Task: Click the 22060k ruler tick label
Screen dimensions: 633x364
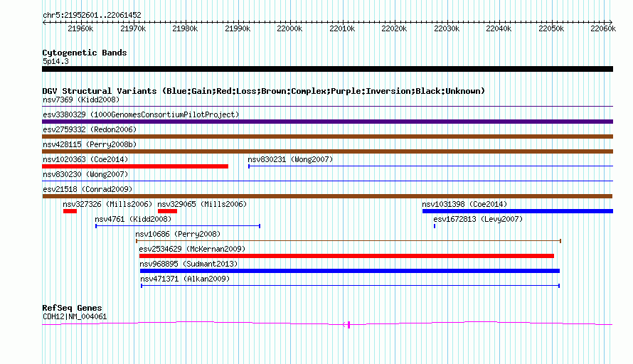Action: (603, 28)
